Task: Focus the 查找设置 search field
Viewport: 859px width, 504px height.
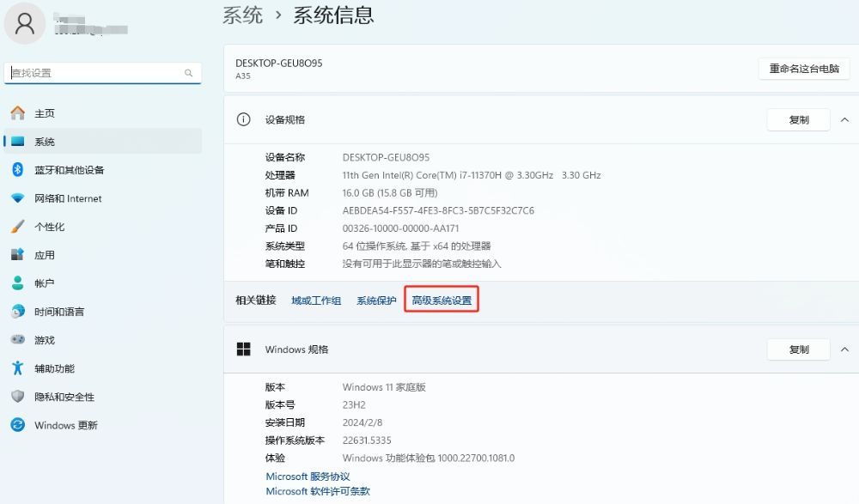Action: pos(103,73)
